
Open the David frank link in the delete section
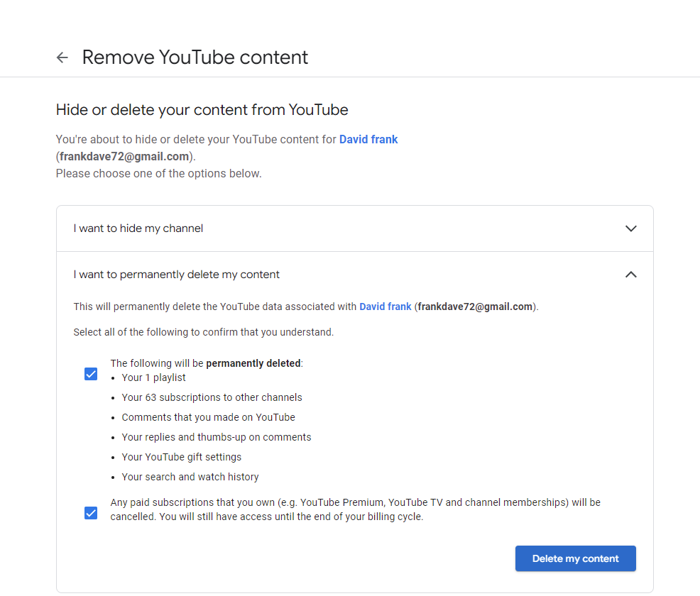tap(385, 307)
